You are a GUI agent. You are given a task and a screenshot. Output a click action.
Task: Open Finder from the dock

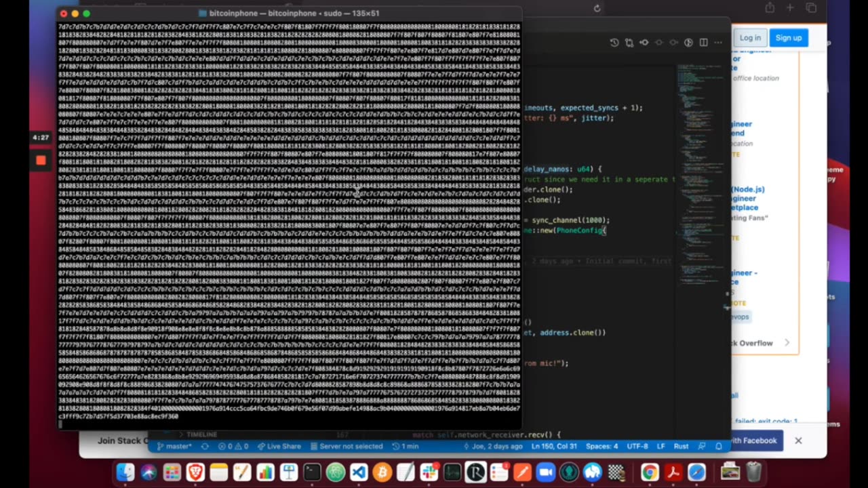(125, 472)
